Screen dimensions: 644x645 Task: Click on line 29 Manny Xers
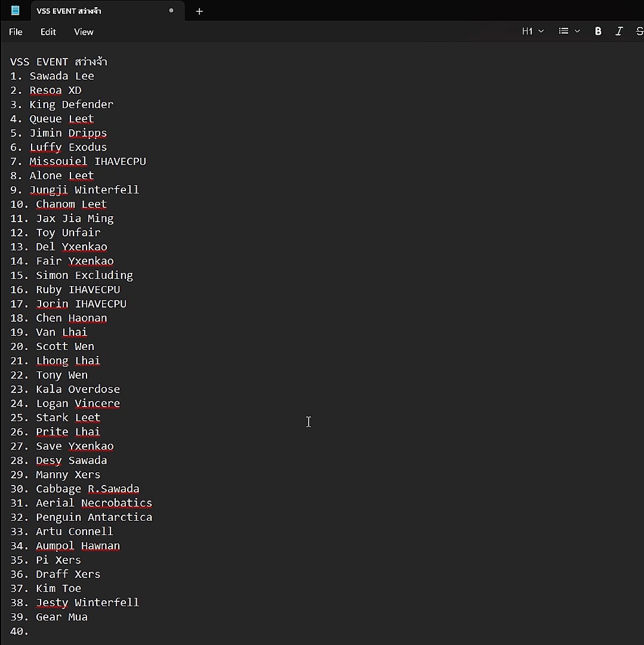(56, 475)
